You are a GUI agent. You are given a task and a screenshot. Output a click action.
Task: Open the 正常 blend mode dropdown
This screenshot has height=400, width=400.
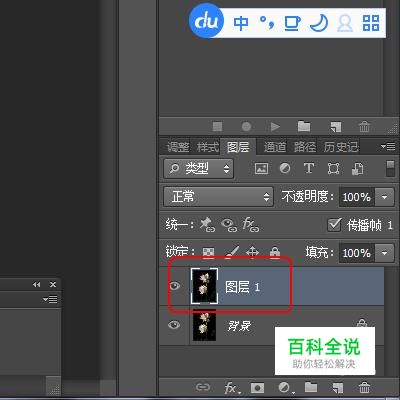pyautogui.click(x=218, y=197)
